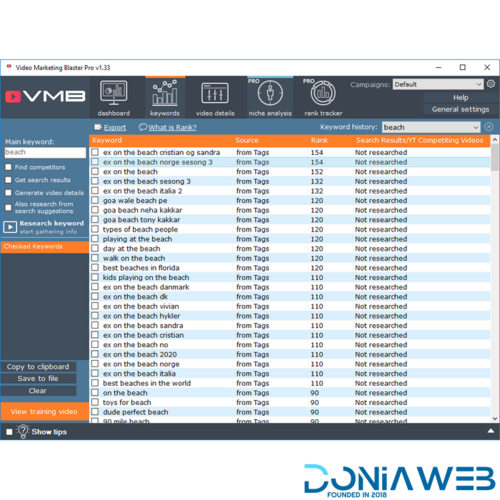Click the scroll down arrow of keyword list

tap(495, 419)
